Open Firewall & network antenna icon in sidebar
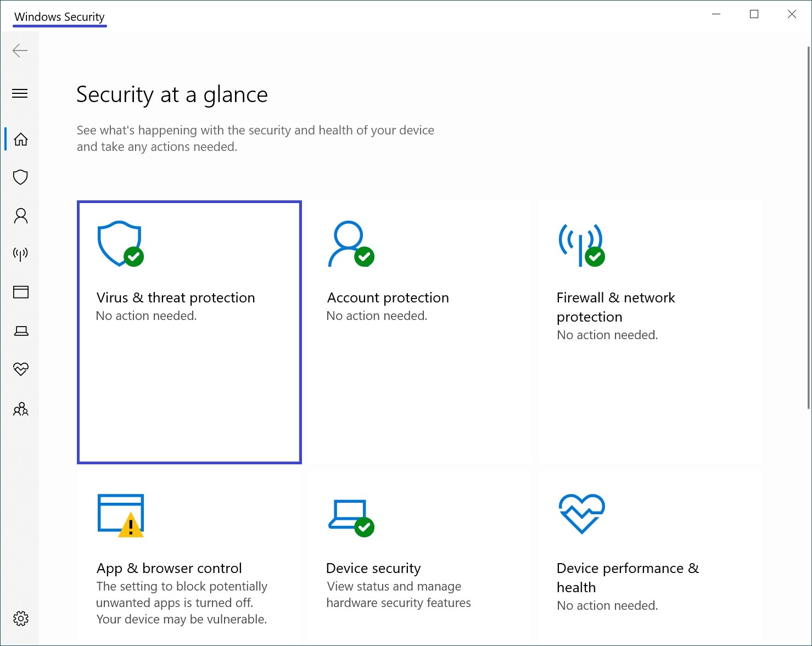The height and width of the screenshot is (646, 812). [x=20, y=254]
